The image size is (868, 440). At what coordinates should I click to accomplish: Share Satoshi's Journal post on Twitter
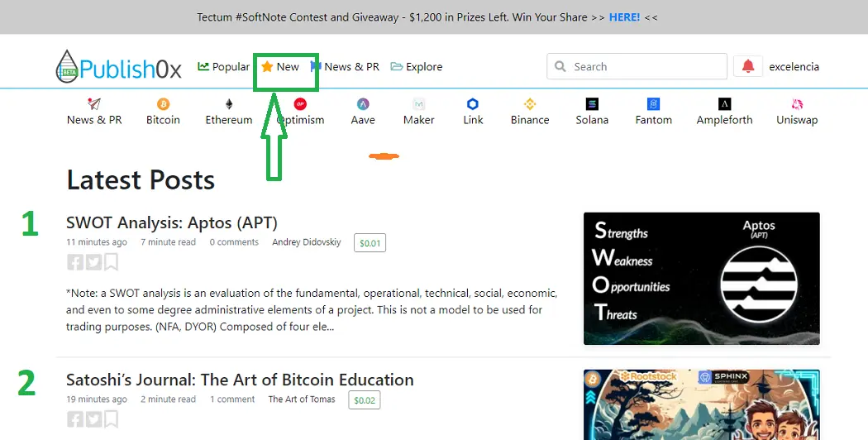pyautogui.click(x=93, y=419)
